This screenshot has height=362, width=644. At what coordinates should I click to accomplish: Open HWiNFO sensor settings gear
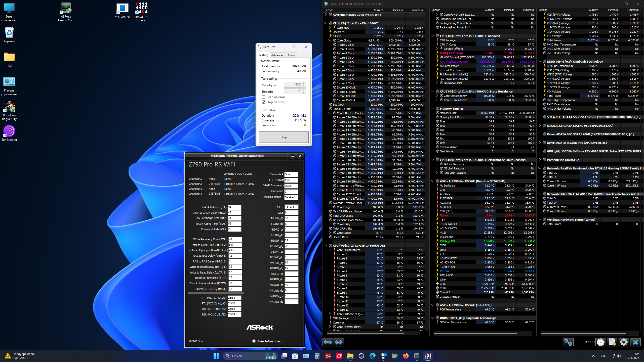tap(624, 342)
